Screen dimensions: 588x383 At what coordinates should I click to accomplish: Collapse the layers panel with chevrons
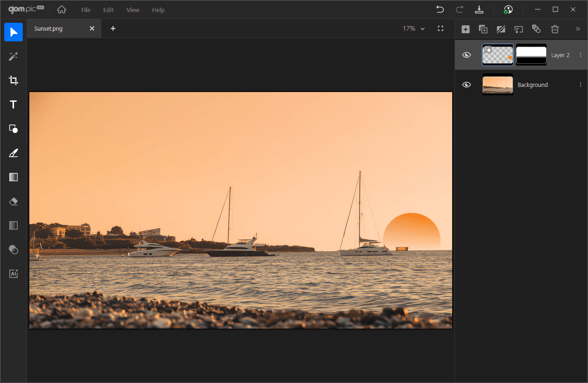click(578, 29)
